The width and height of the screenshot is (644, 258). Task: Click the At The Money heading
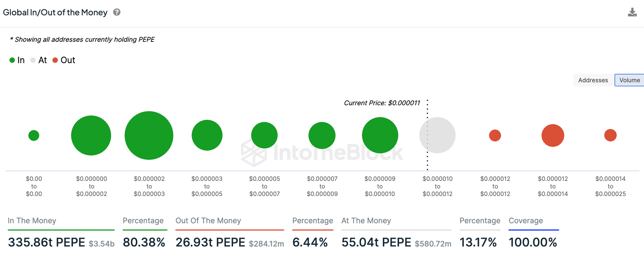click(x=366, y=221)
